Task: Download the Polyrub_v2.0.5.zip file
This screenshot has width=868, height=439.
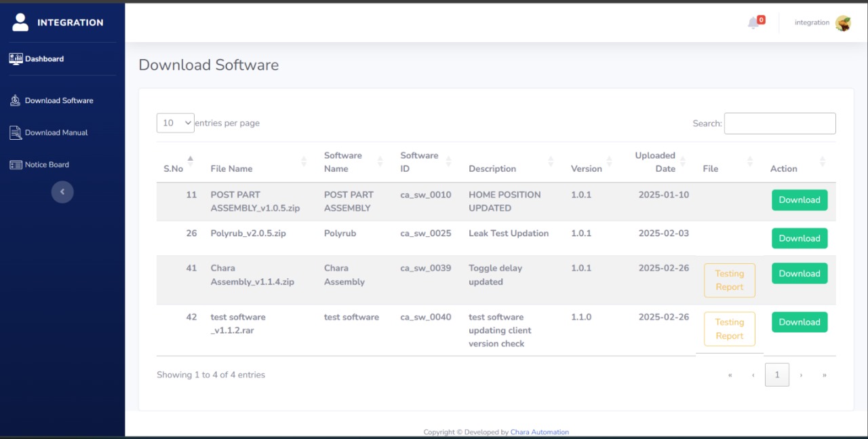Action: click(x=800, y=238)
